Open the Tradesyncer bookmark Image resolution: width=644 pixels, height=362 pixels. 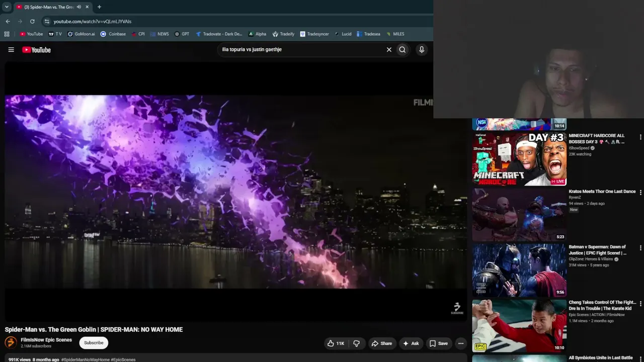314,34
